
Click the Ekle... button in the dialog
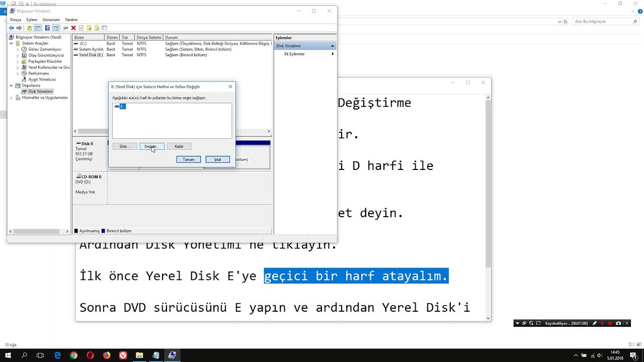[x=125, y=146]
